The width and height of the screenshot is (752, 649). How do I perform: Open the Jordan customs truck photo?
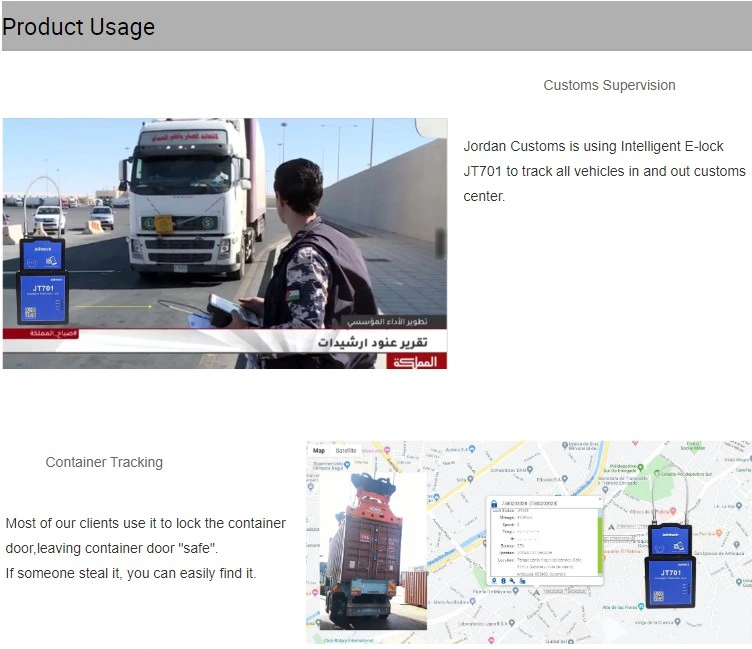click(225, 244)
